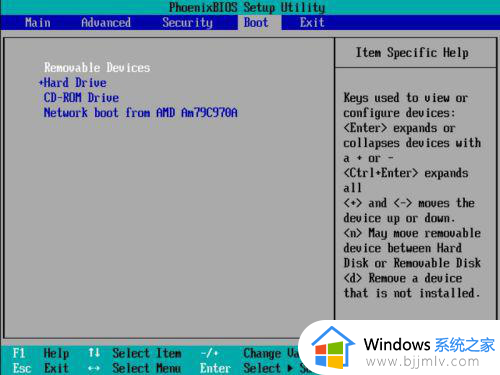Screen dimensions: 500x375
Task: Select the Hard Drive boot entry
Action: tap(75, 83)
